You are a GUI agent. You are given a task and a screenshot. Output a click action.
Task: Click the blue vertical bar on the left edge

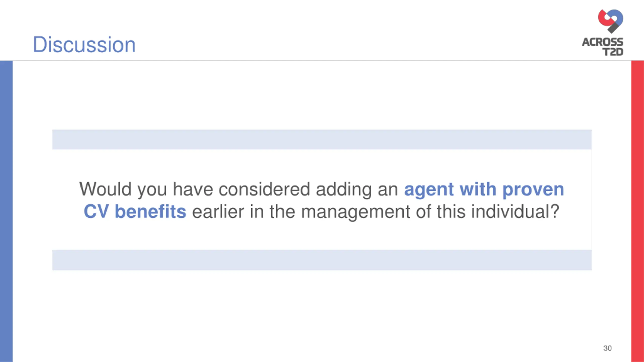(6, 211)
